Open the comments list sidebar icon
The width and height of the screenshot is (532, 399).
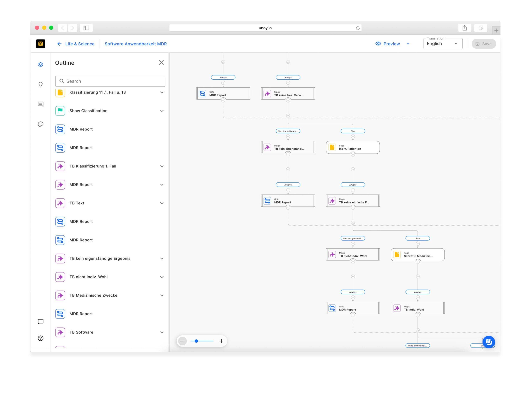[40, 104]
